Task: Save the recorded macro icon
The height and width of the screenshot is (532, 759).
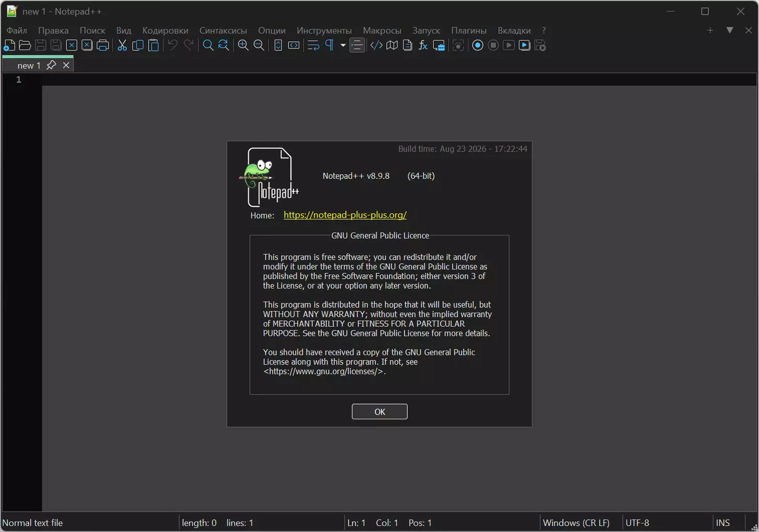Action: [540, 45]
